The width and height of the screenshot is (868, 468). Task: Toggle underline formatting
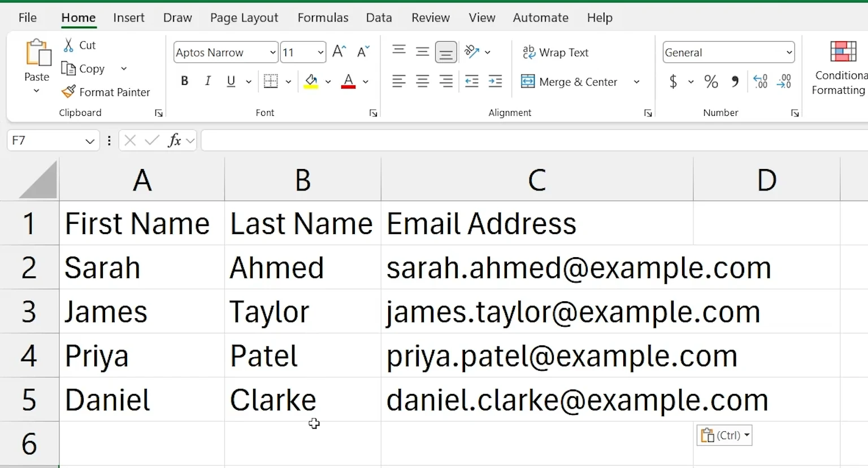pos(231,81)
